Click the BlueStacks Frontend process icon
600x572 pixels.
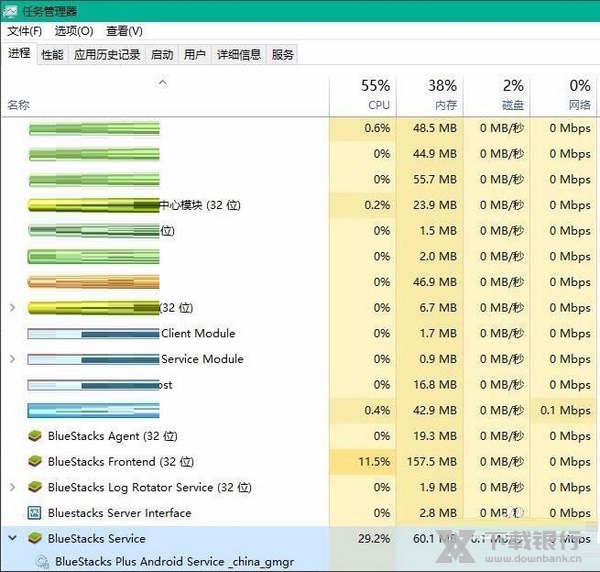[36, 462]
